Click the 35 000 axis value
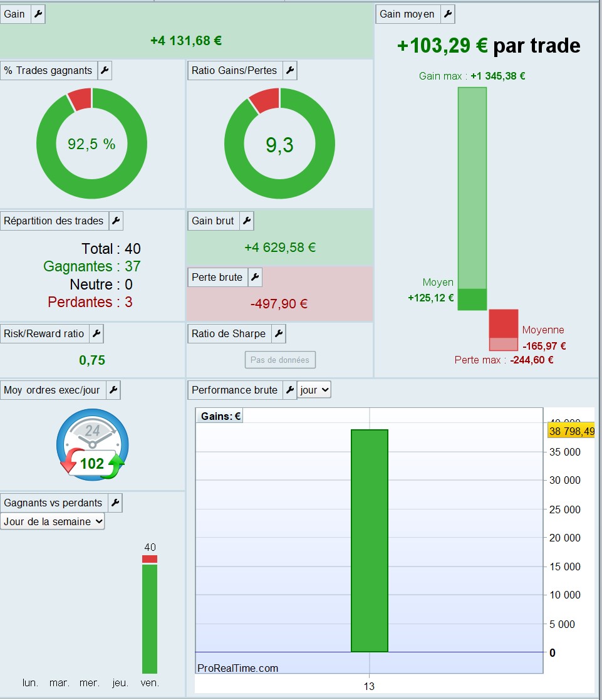Image resolution: width=602 pixels, height=700 pixels. click(x=564, y=452)
